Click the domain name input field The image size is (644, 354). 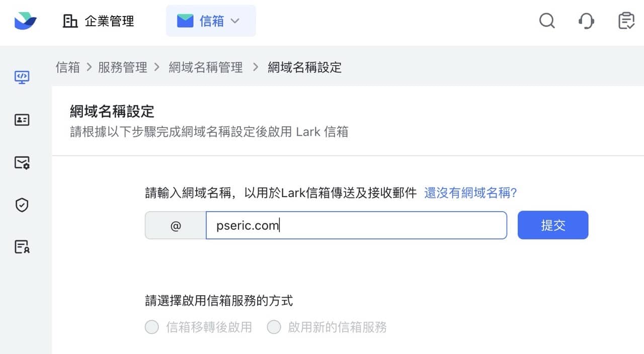point(356,225)
